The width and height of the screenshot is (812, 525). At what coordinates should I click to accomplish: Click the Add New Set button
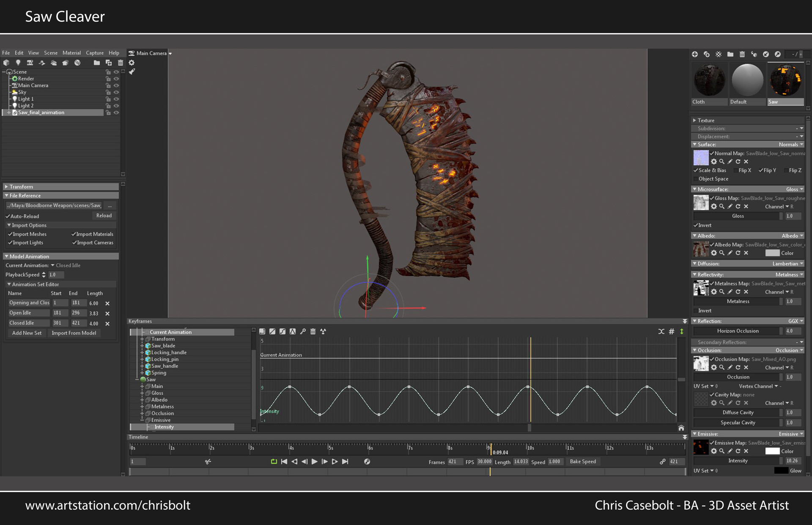27,333
